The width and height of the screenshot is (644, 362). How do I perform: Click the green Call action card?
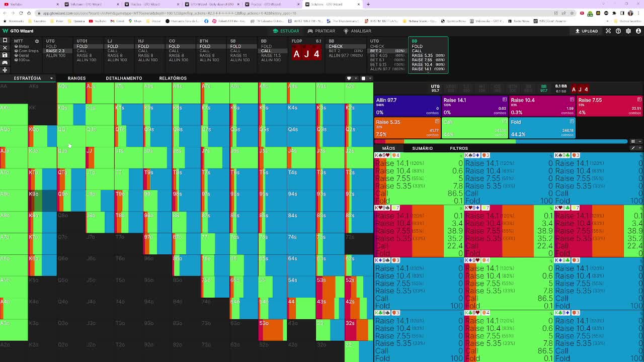(475, 128)
